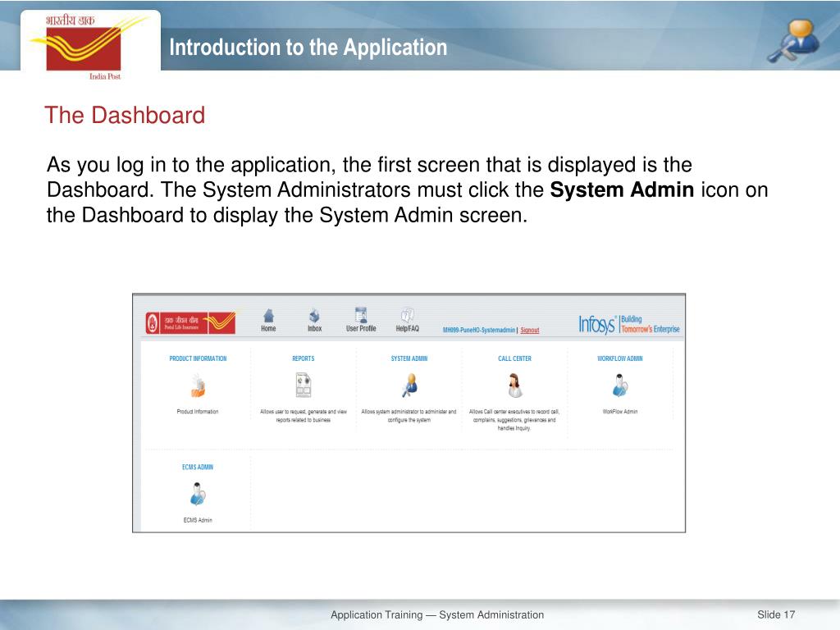Click the Infosys logo

click(x=597, y=324)
